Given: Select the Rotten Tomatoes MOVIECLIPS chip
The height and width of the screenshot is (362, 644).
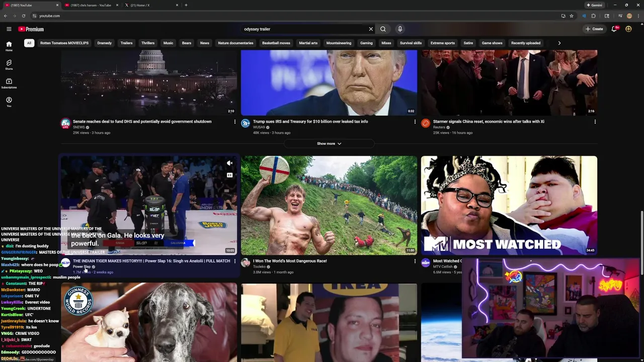Looking at the screenshot, I should pyautogui.click(x=64, y=43).
